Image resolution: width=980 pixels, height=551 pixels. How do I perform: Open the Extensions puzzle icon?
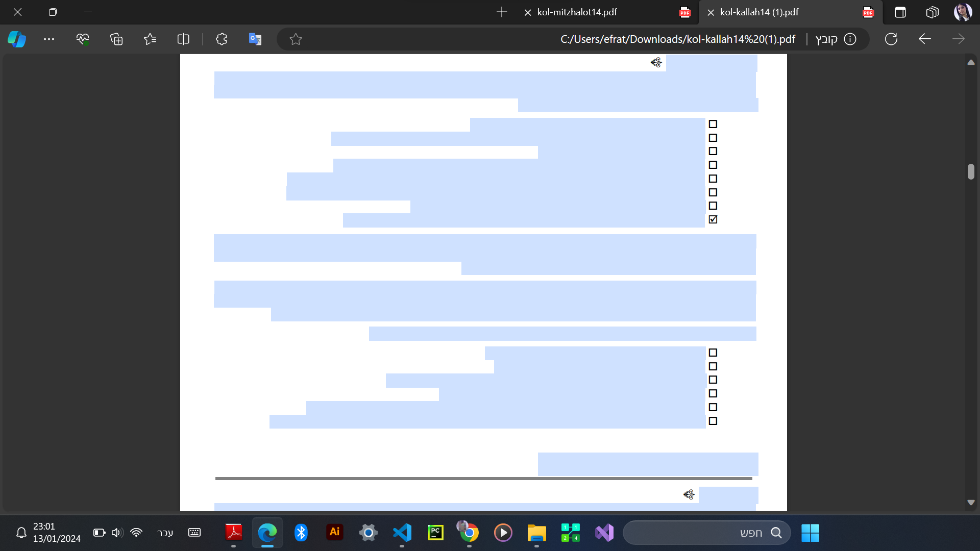point(222,39)
